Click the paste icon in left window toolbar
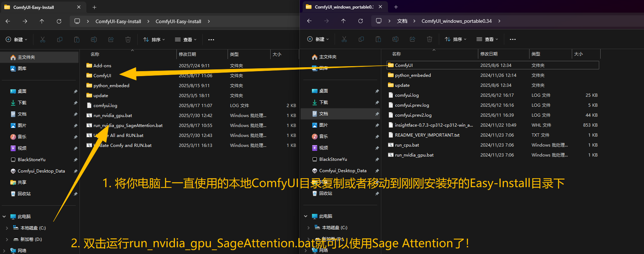The height and width of the screenshot is (254, 644). pos(77,39)
